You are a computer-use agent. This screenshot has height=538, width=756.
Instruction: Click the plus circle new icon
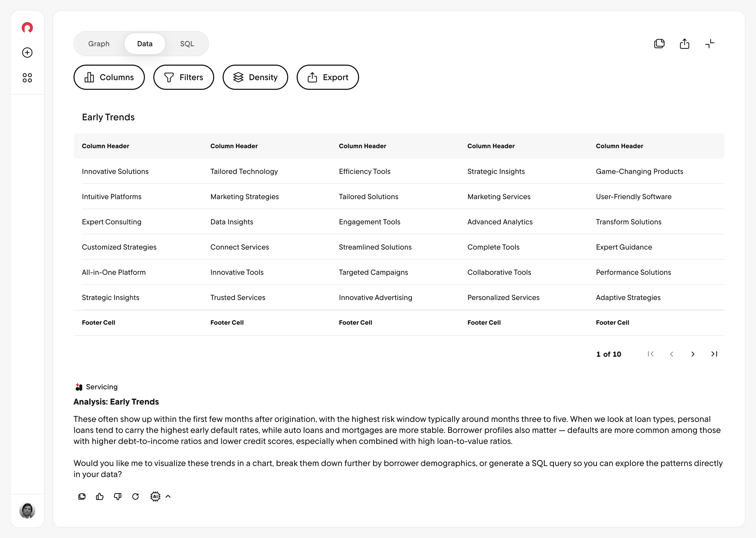[27, 53]
